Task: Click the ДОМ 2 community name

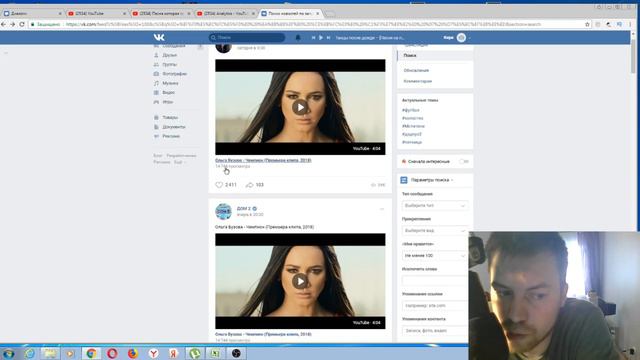Action: coord(244,209)
